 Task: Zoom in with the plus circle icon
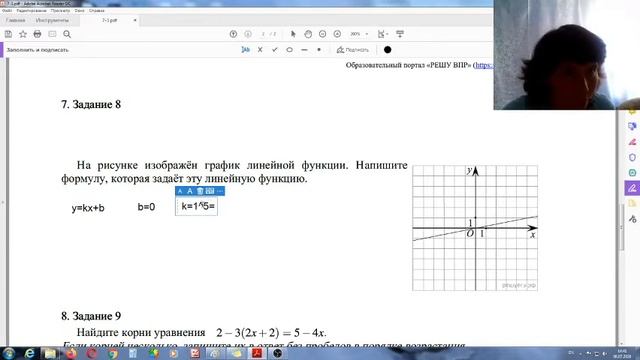(x=337, y=34)
